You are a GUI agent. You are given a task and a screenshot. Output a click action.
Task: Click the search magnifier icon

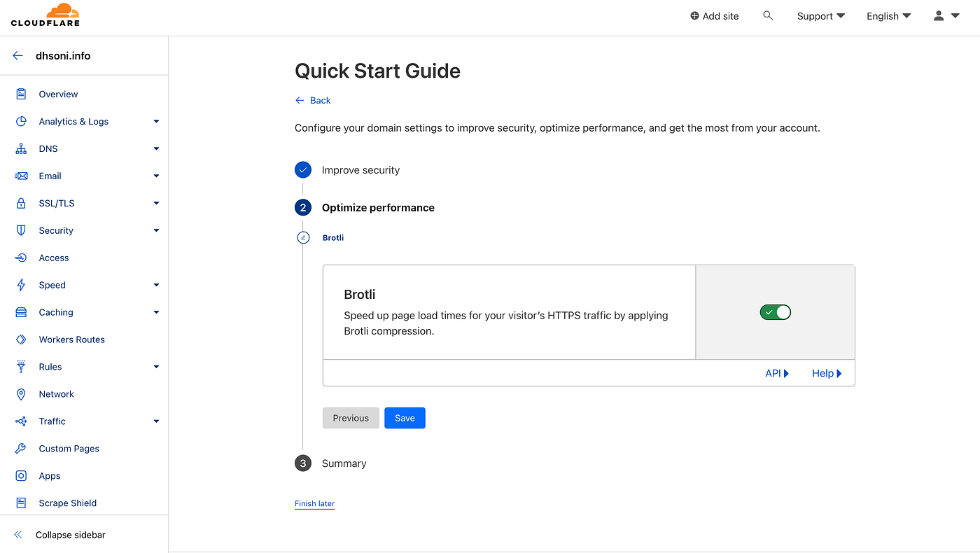(768, 15)
